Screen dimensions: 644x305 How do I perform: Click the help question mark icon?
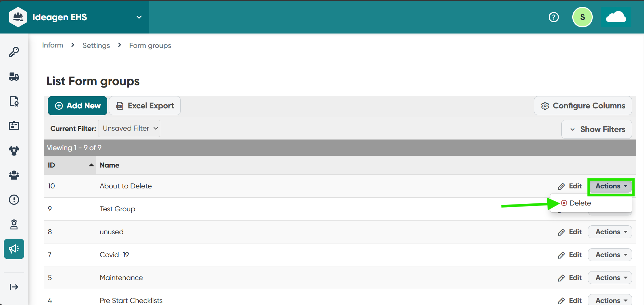click(553, 17)
